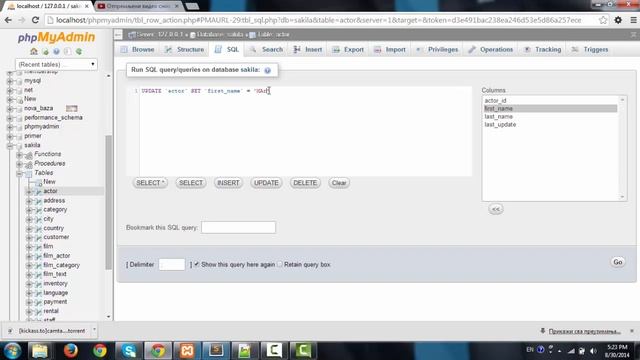The height and width of the screenshot is (360, 640).
Task: Expand the Procedures node under sakila
Action: (x=19, y=164)
